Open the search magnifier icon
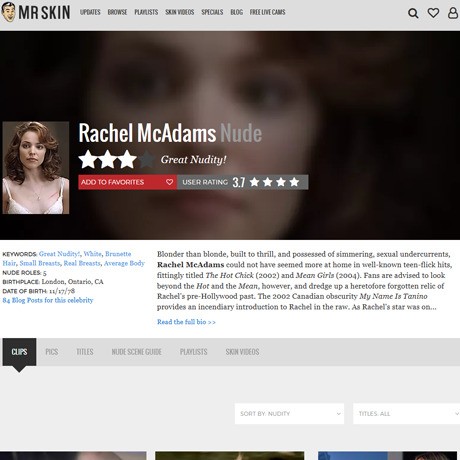The image size is (460, 460). [413, 13]
